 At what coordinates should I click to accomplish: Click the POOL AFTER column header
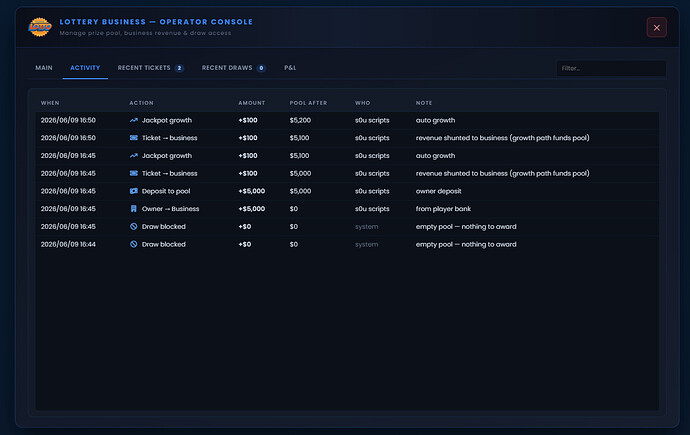tap(308, 103)
